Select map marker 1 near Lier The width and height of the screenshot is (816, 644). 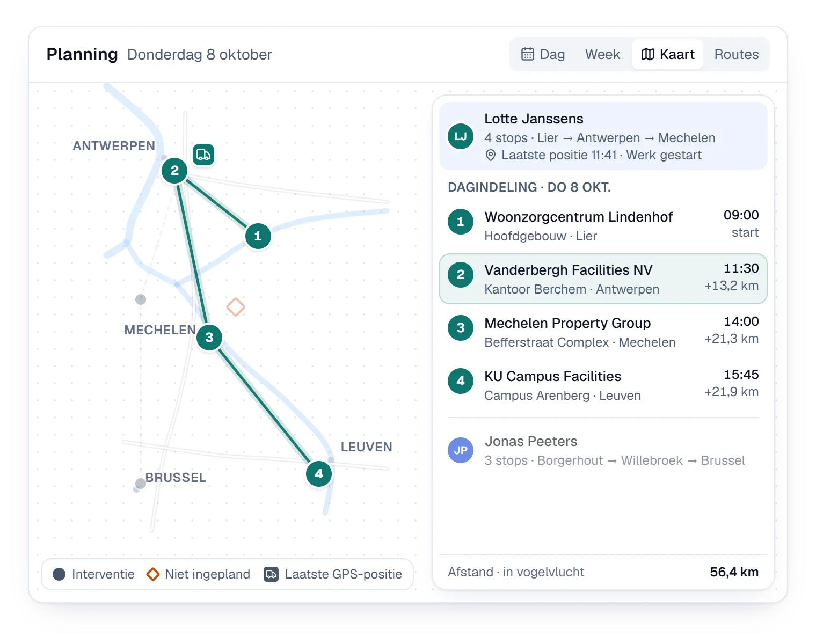258,236
